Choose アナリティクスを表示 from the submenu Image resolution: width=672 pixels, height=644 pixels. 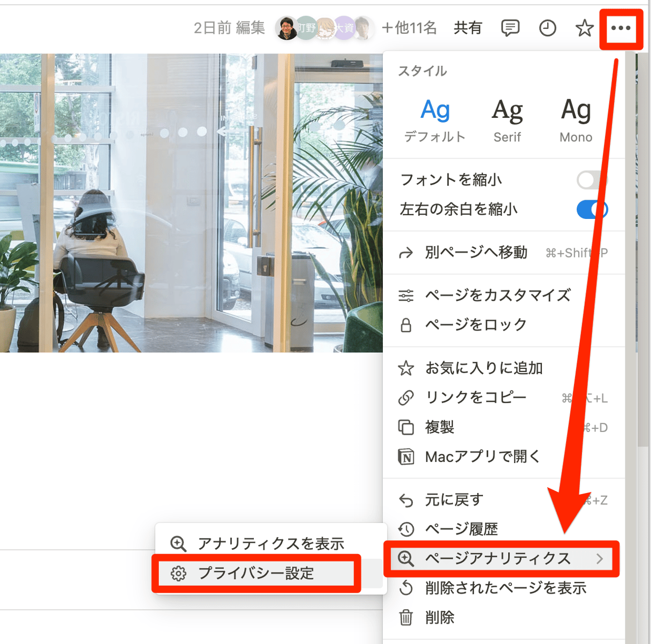pyautogui.click(x=270, y=543)
